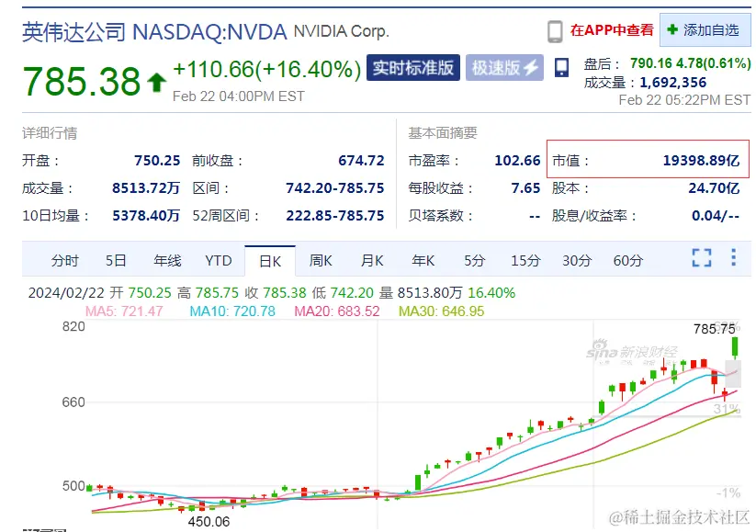Select the 5日 chart tab
The height and width of the screenshot is (532, 756).
pos(116,261)
